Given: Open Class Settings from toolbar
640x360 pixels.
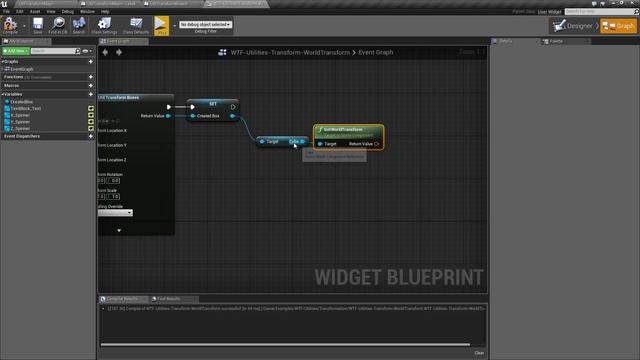Looking at the screenshot, I should pyautogui.click(x=104, y=25).
